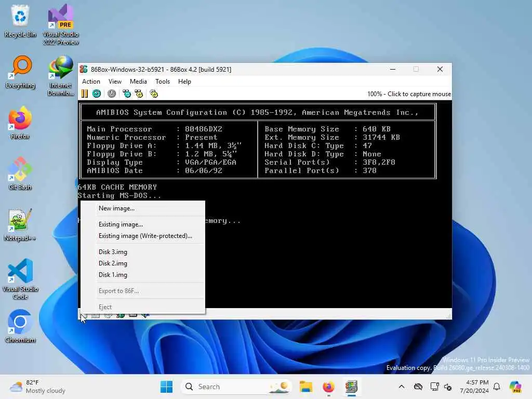This screenshot has width=532, height=399.
Task: Mount recent image Disk 1.img
Action: pos(143,275)
